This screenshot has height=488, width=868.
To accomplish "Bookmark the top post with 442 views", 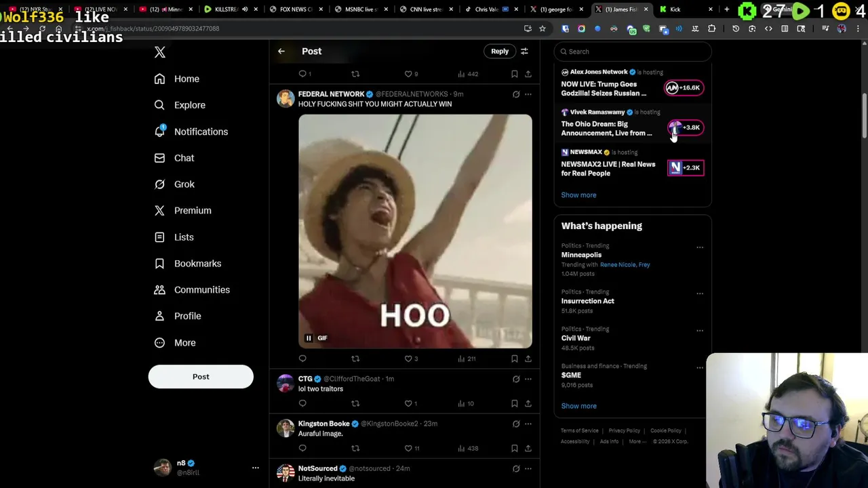I will (515, 74).
